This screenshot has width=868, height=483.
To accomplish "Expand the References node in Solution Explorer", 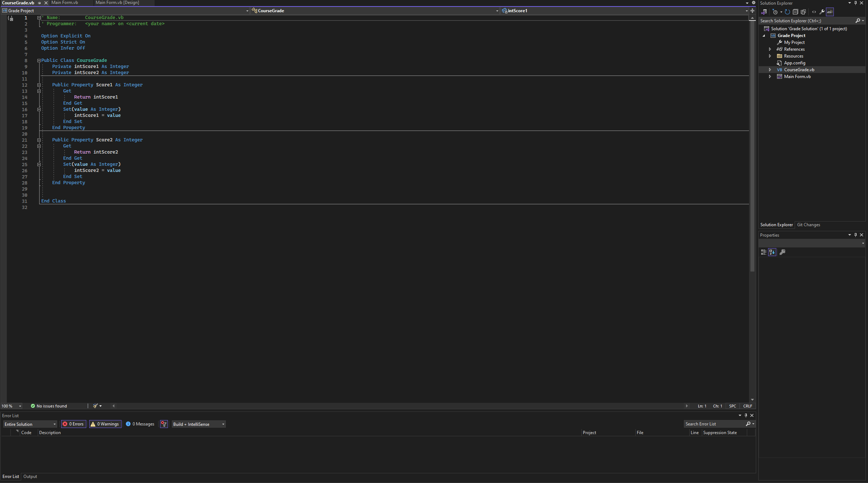I will [770, 49].
